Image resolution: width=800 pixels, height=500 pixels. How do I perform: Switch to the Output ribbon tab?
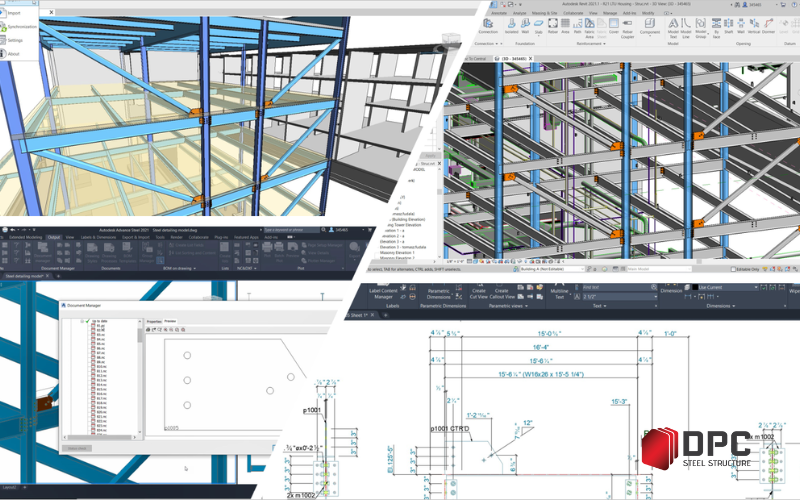54,237
